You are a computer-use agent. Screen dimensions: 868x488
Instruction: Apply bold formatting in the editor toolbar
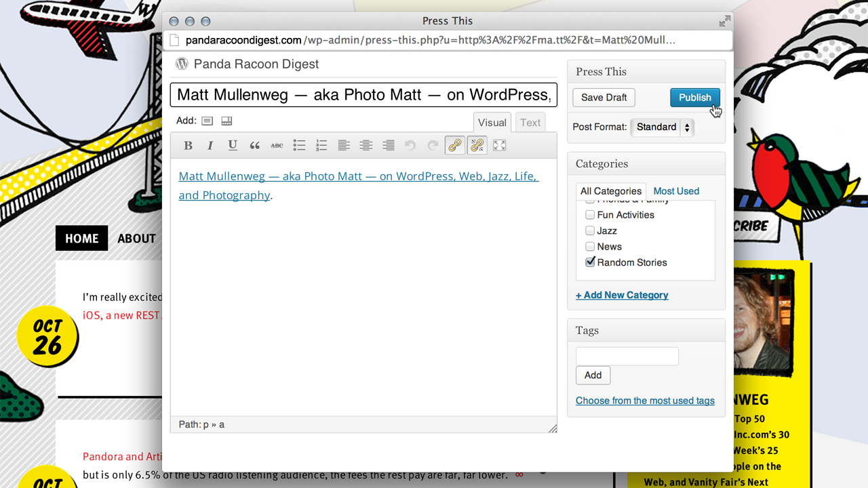point(189,145)
